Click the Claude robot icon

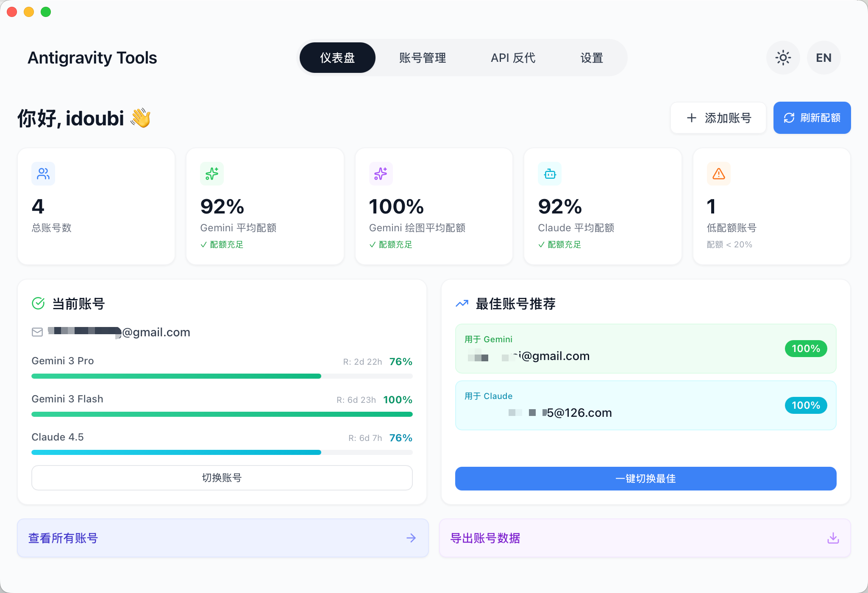[550, 174]
